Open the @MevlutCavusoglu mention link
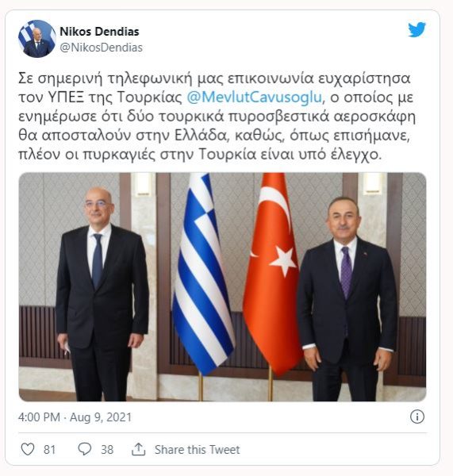Image resolution: width=453 pixels, height=476 pixels. pos(254,98)
